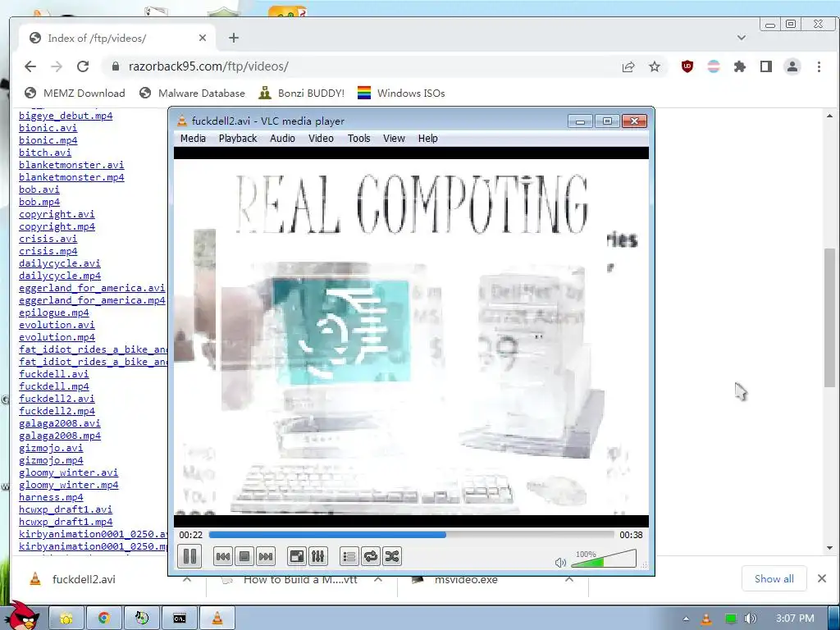
Task: Go forward in Chrome
Action: pos(57,66)
